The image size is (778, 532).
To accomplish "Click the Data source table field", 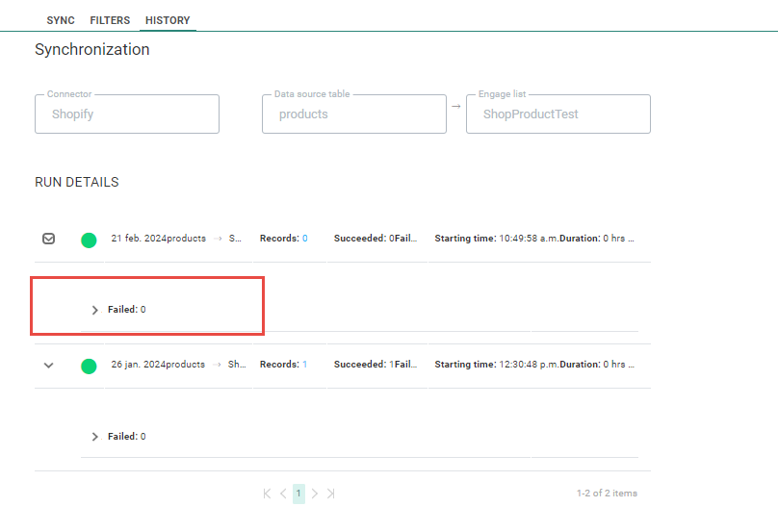I will [353, 114].
